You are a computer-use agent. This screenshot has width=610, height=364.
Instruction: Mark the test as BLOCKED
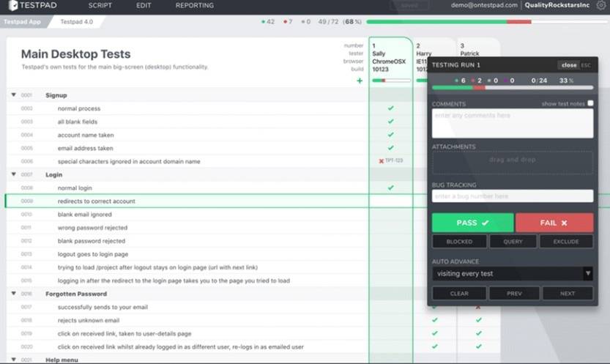[x=459, y=242]
